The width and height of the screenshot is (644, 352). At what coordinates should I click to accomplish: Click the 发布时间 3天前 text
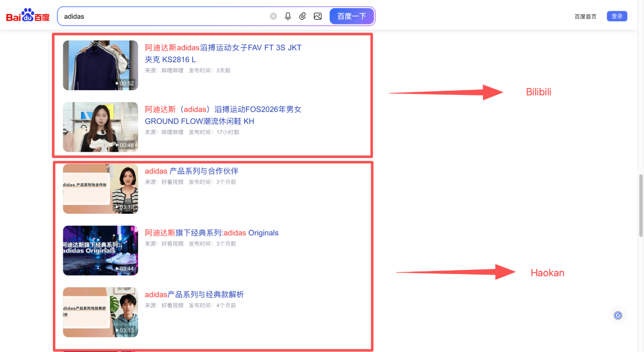coord(210,70)
